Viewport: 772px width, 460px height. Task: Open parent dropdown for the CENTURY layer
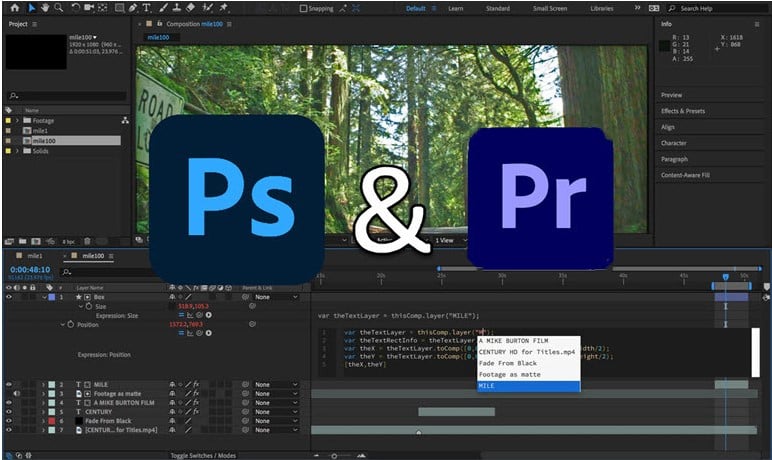pyautogui.click(x=276, y=412)
